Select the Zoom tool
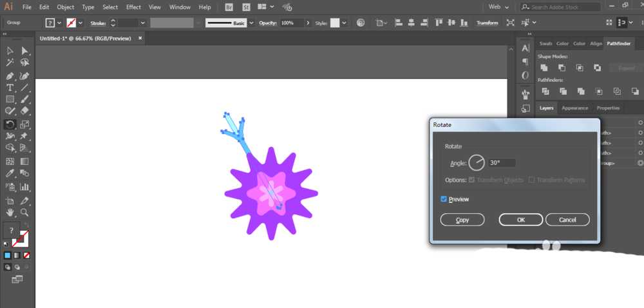This screenshot has height=308, width=644. (24, 213)
